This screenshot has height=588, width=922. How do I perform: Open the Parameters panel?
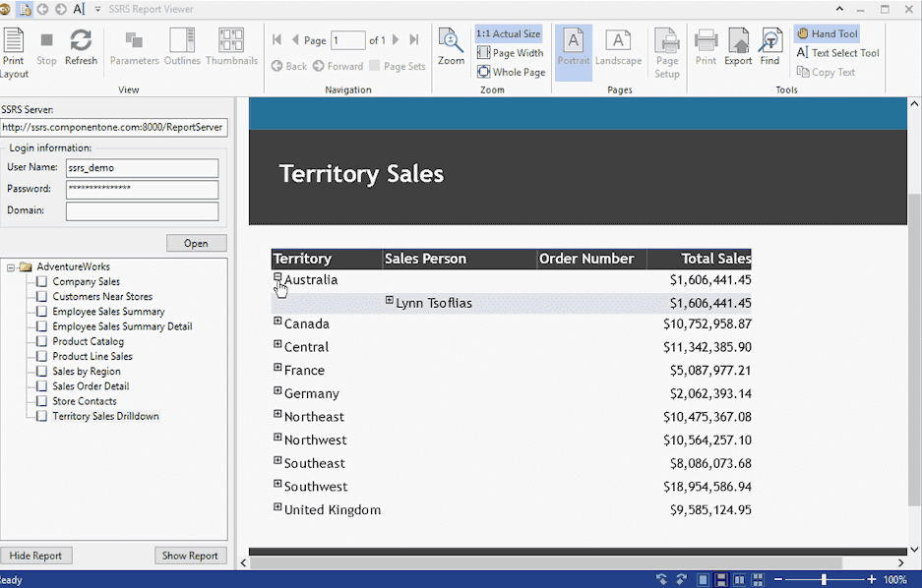(134, 47)
